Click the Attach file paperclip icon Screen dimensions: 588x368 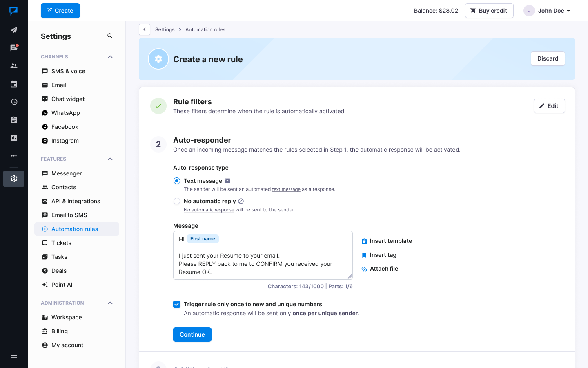pyautogui.click(x=364, y=269)
